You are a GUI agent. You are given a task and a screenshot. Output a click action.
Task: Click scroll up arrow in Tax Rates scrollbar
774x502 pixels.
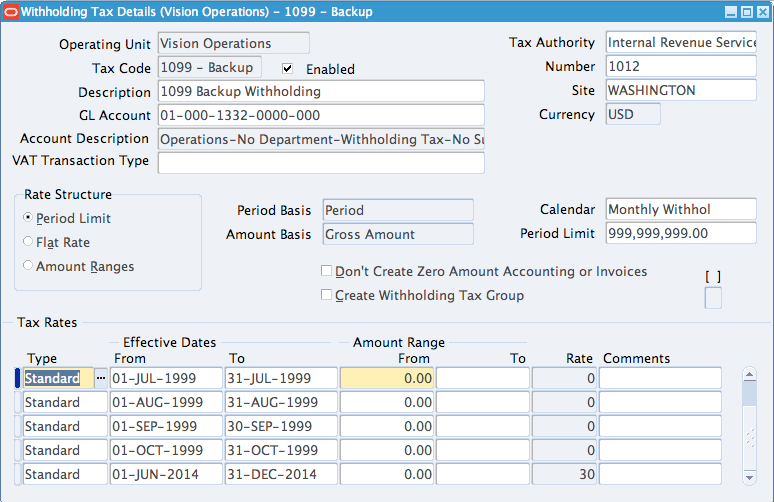click(749, 375)
